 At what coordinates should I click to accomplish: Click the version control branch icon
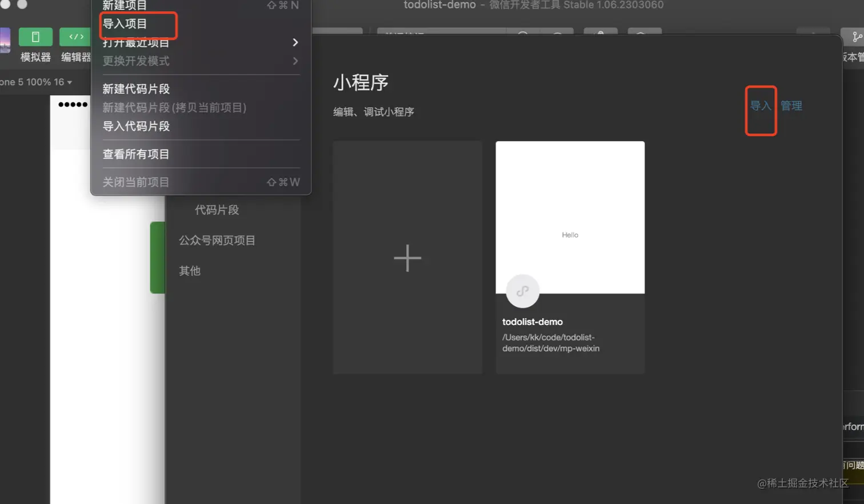[x=856, y=37]
